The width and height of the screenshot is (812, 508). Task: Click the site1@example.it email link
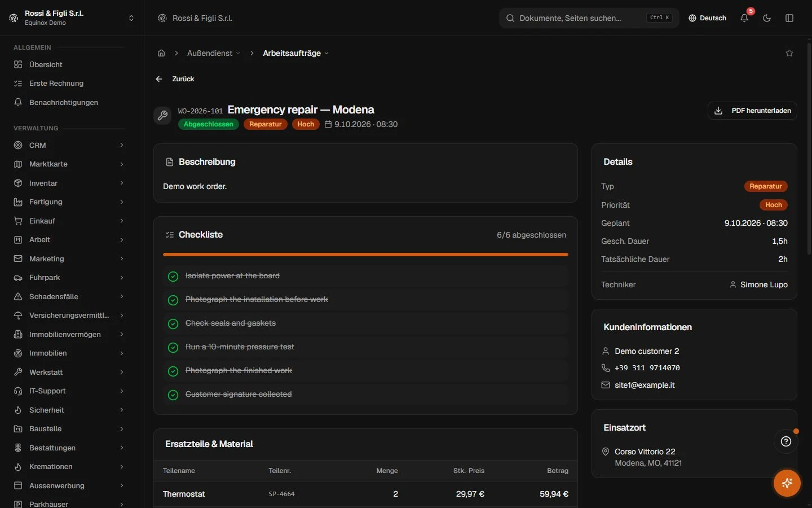tap(645, 385)
